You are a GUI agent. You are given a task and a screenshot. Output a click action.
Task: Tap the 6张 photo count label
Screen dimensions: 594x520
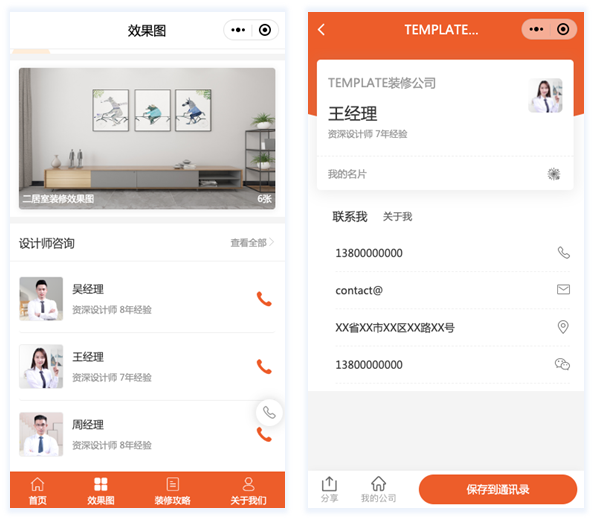(264, 199)
